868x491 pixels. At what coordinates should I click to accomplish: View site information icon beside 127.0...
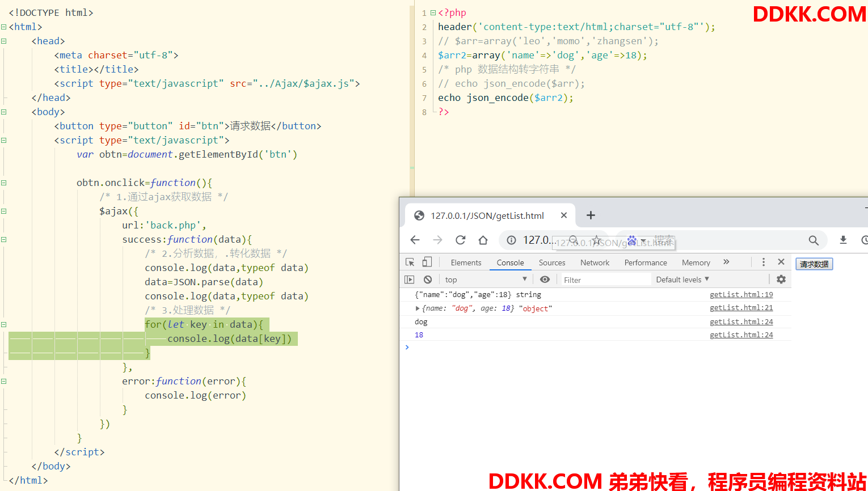[511, 240]
